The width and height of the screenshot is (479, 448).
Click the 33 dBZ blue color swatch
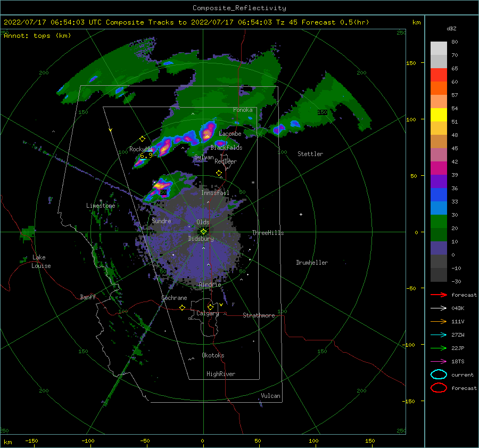[439, 194]
